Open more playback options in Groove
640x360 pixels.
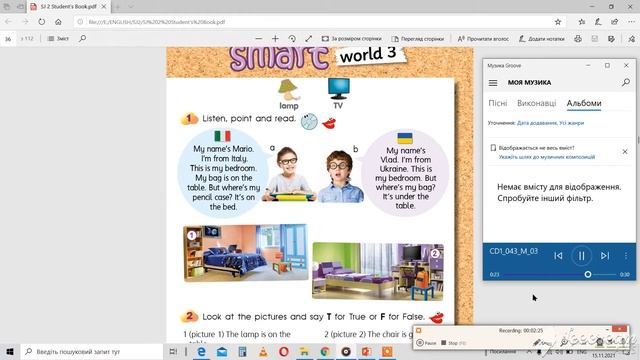pos(626,256)
